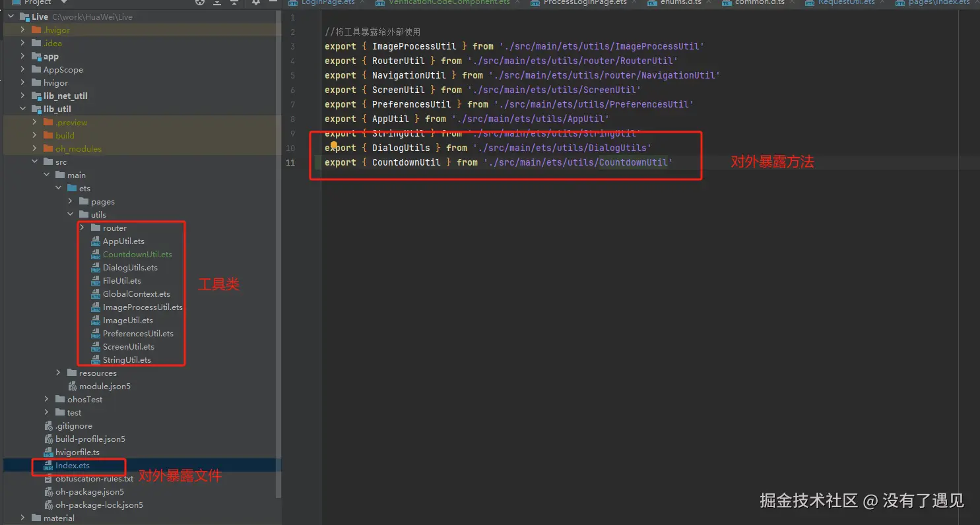Click ScreenUtil identifier on line 6
Viewport: 980px width, 525px height.
399,90
